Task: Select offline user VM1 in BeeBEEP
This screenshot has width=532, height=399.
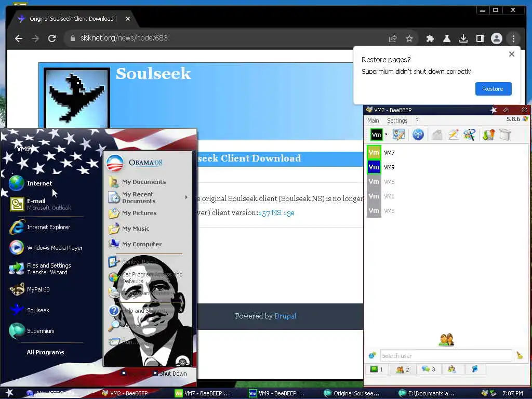Action: [446, 196]
